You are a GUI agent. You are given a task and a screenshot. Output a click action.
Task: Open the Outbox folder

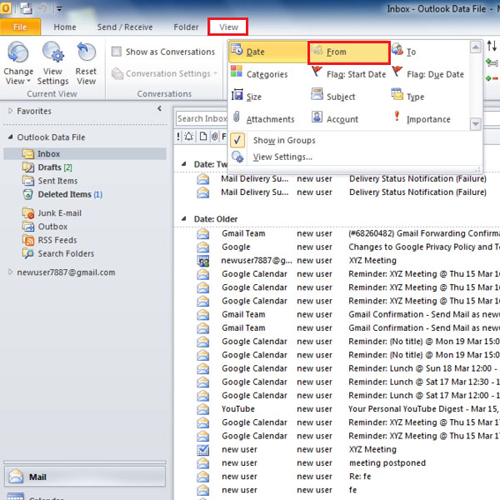(x=45, y=226)
